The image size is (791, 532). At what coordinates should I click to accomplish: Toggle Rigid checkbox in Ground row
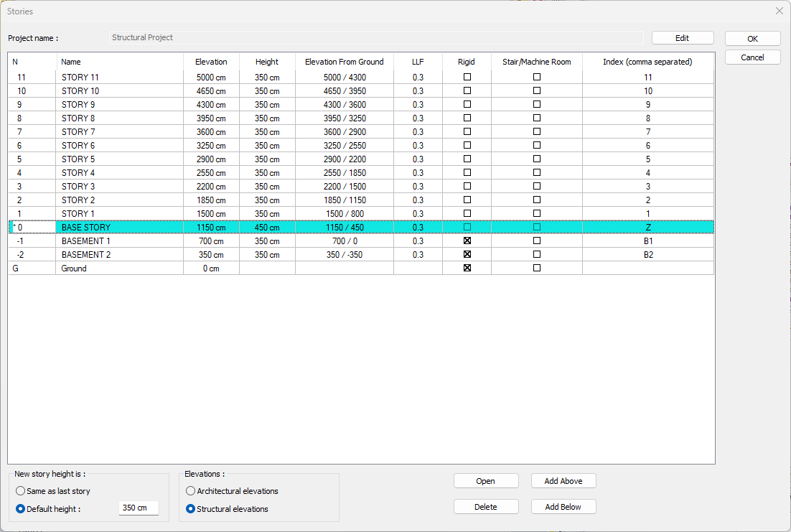tap(467, 269)
